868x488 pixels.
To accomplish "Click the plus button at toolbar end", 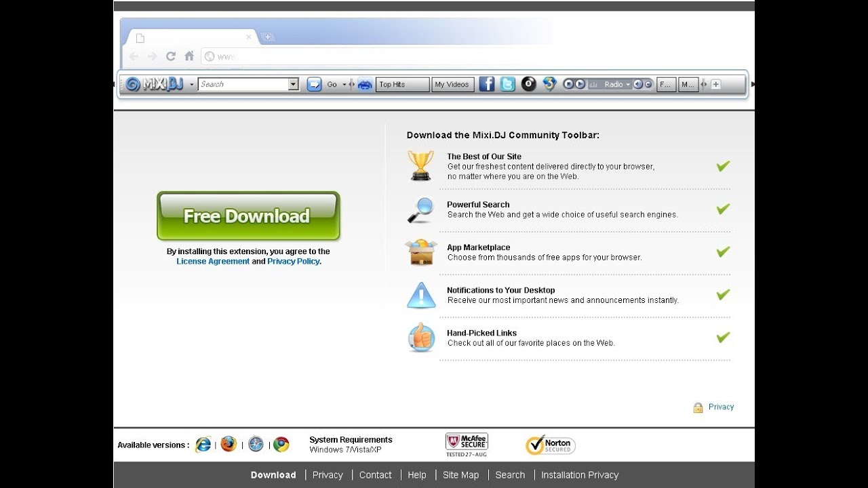I will 715,85.
